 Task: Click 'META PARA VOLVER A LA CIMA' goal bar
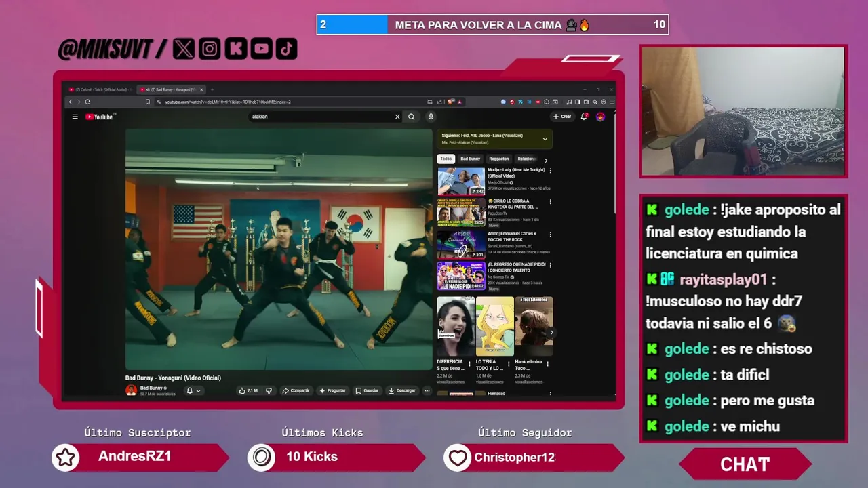pos(492,24)
